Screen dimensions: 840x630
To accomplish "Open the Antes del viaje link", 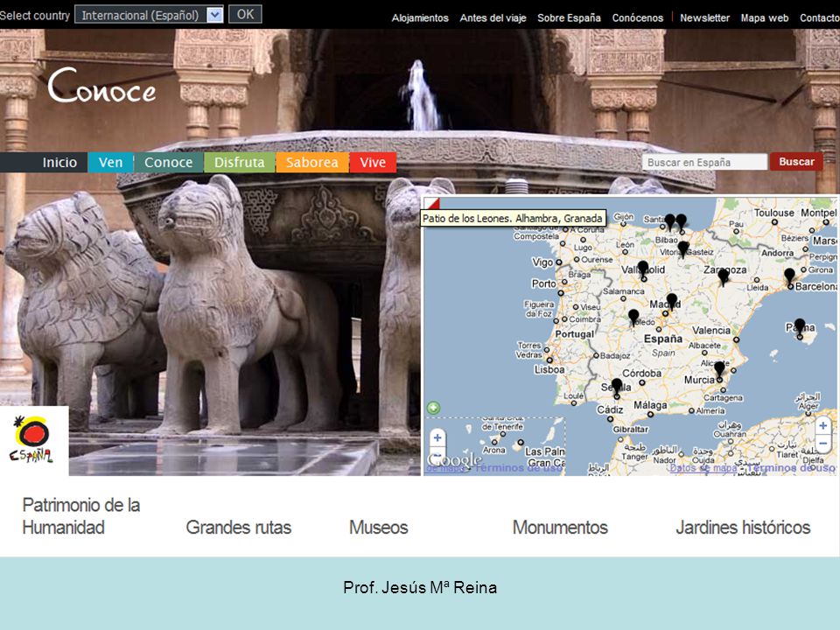I will point(493,17).
